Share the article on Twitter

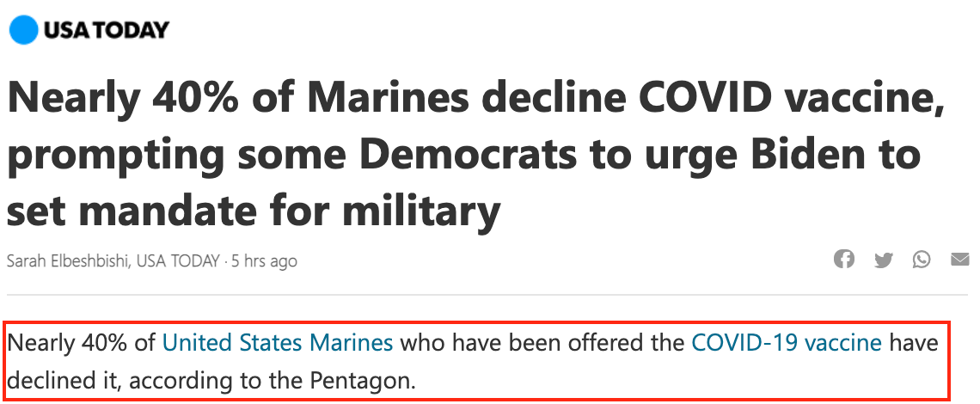click(x=883, y=260)
